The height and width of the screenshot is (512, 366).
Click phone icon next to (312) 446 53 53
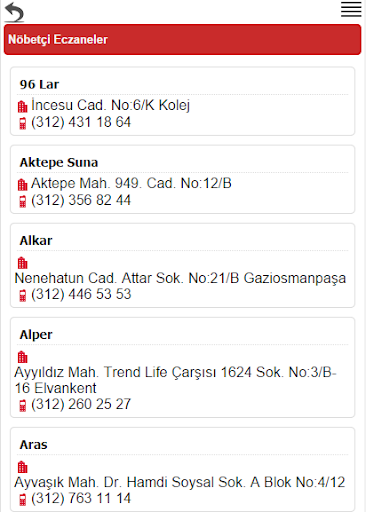[x=22, y=295]
